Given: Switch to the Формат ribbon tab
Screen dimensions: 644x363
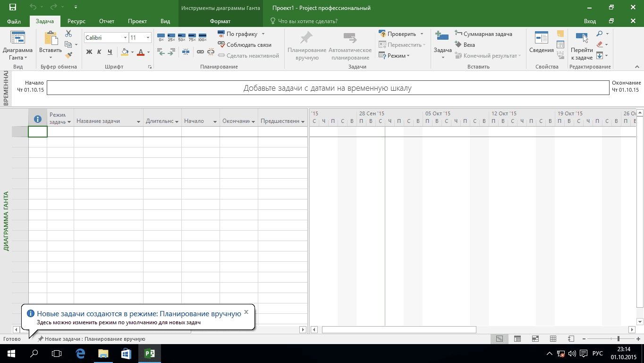Looking at the screenshot, I should [x=220, y=21].
